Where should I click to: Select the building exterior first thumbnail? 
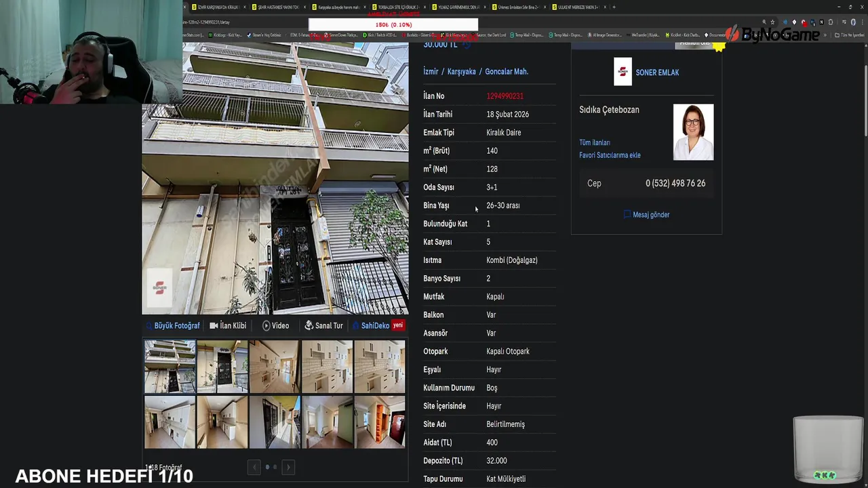pos(170,367)
